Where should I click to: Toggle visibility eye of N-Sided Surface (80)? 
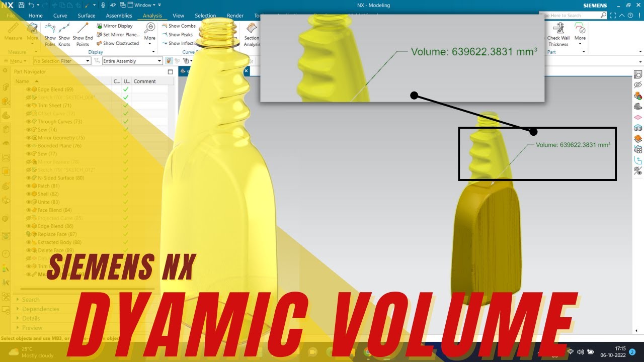pyautogui.click(x=29, y=178)
